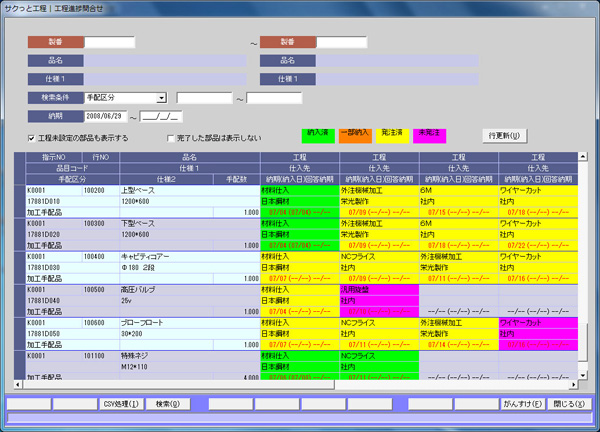The height and width of the screenshot is (432, 600).
Task: Click the 行更新(U) button
Action: click(504, 136)
